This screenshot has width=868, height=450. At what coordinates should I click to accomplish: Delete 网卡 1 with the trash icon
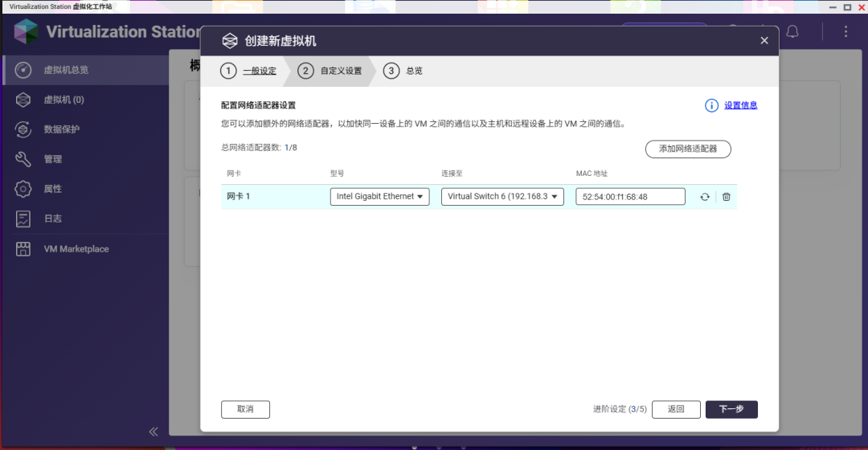coord(727,197)
